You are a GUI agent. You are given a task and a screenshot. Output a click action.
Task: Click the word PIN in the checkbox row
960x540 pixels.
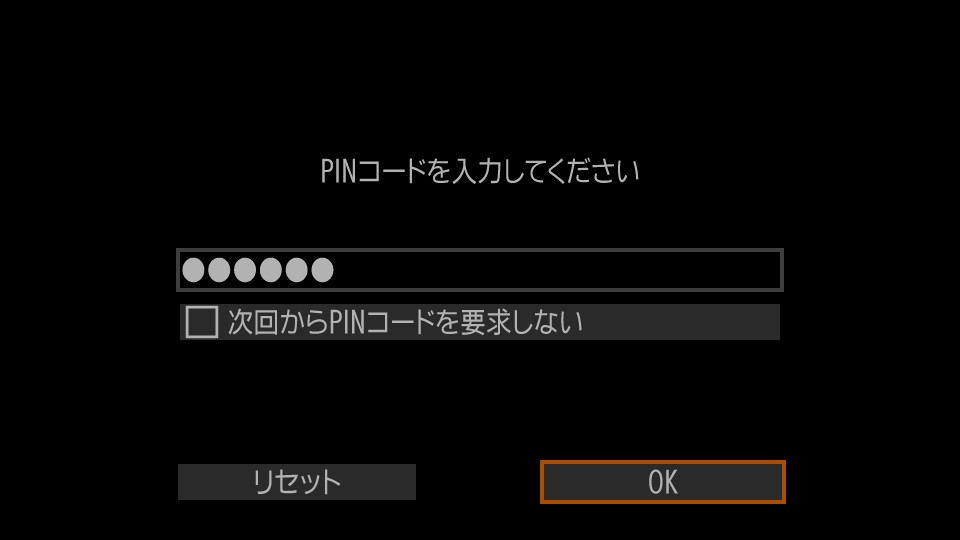[x=347, y=322]
